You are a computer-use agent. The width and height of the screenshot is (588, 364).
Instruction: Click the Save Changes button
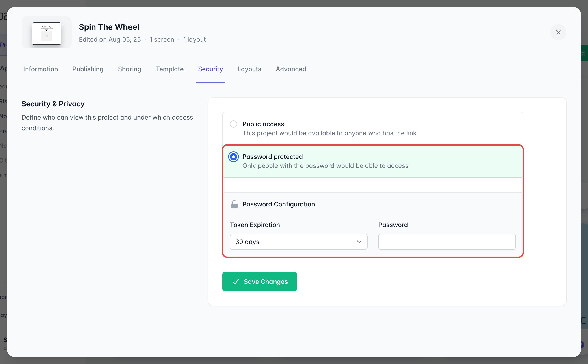pyautogui.click(x=259, y=282)
